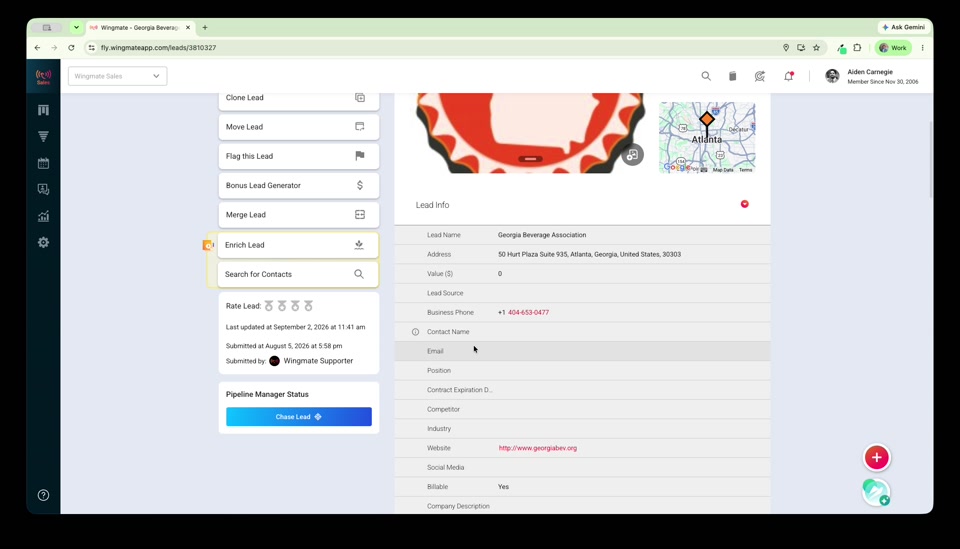Call the 404-653-0477 phone link
The image size is (960, 549).
(528, 312)
